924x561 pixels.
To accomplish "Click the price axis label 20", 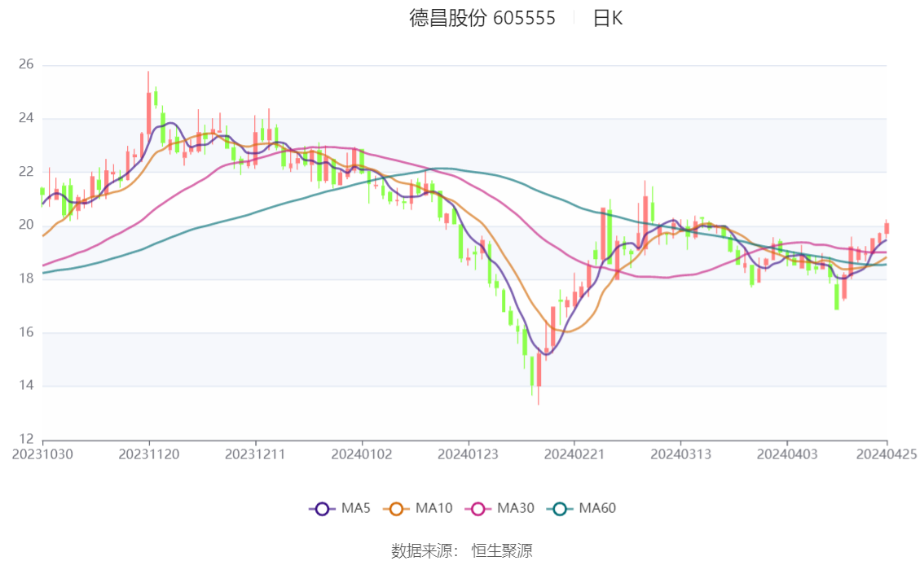I will coord(26,226).
